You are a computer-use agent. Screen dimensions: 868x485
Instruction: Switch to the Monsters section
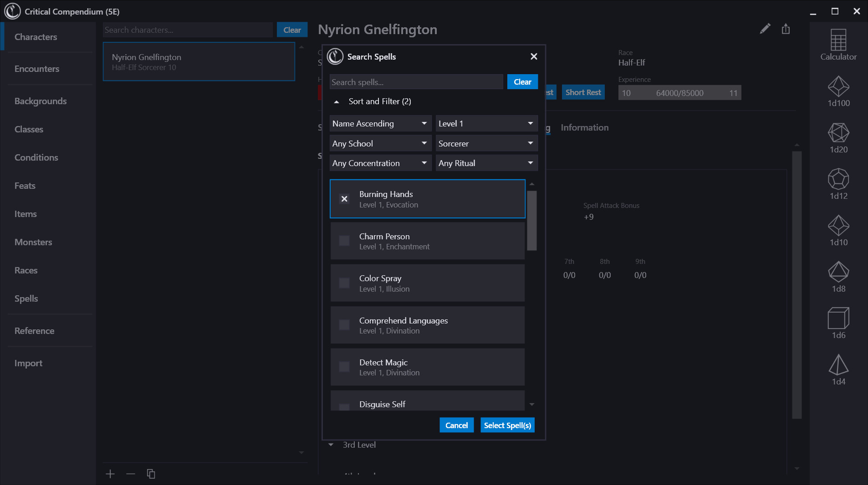coord(33,242)
